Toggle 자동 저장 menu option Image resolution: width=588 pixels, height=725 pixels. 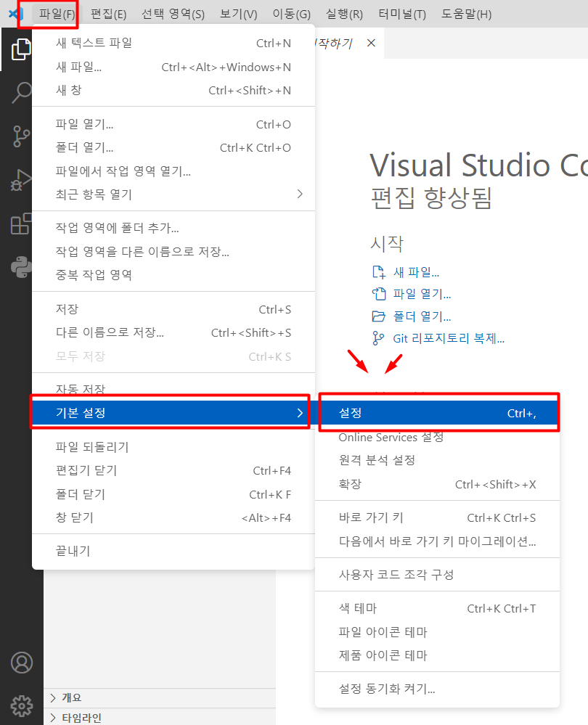pyautogui.click(x=173, y=389)
